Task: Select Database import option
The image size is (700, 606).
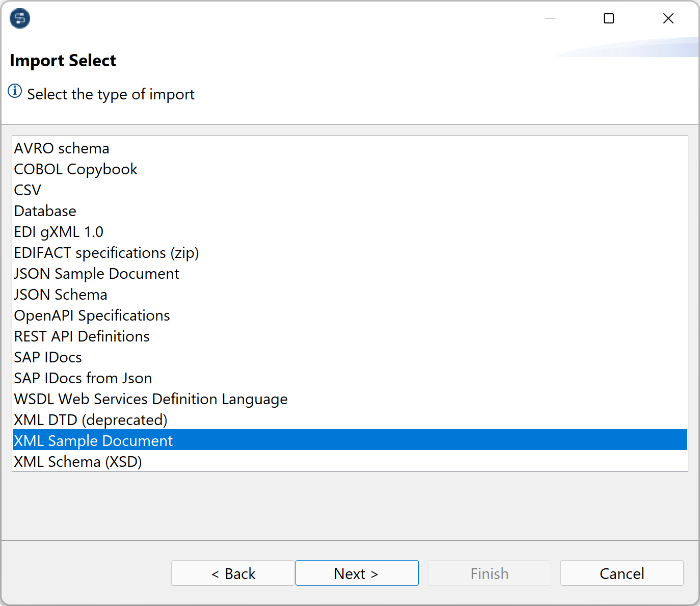Action: tap(45, 210)
